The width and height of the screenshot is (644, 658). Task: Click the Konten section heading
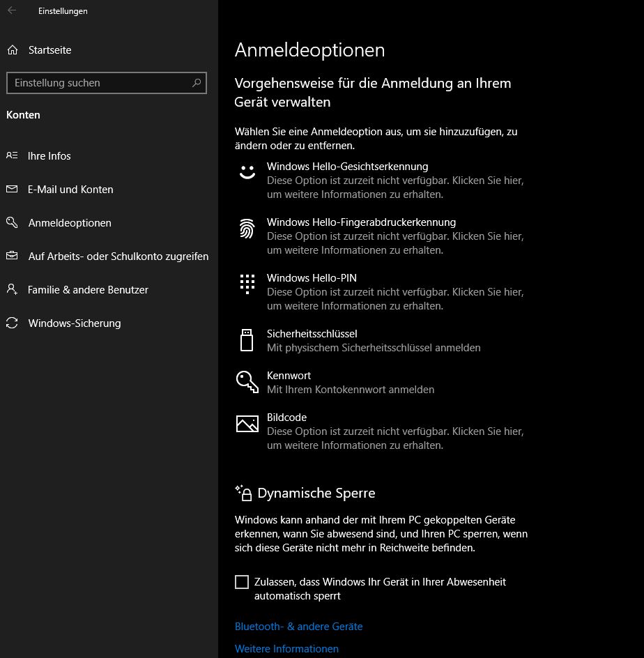(x=23, y=114)
